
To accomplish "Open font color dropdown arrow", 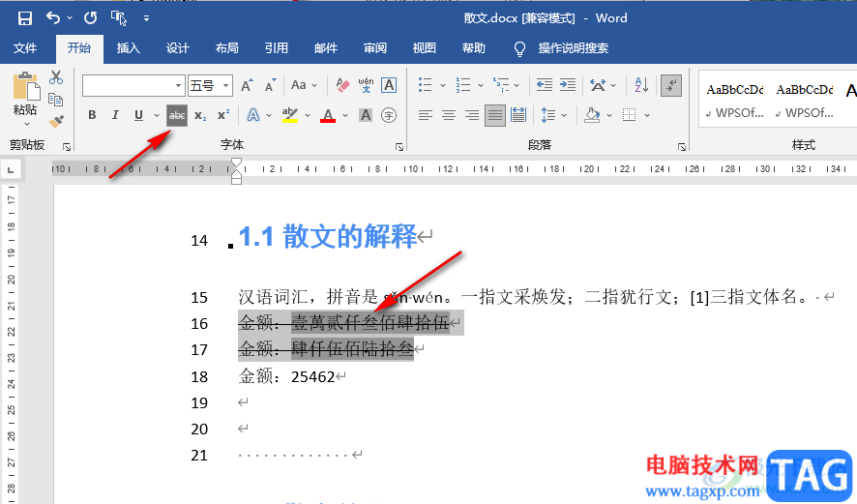I will click(345, 115).
